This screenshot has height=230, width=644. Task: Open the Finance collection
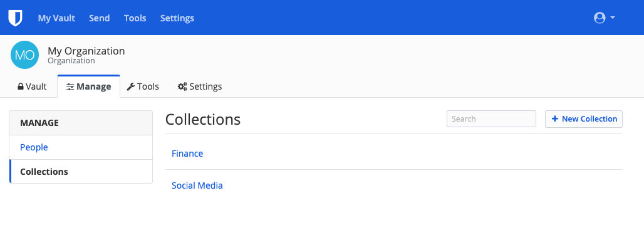[x=187, y=153]
